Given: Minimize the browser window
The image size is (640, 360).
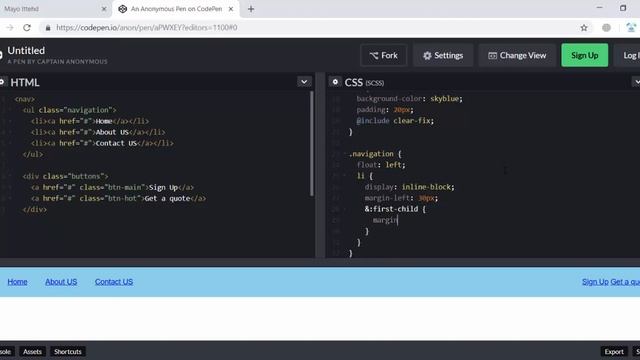Looking at the screenshot, I should click(x=599, y=8).
